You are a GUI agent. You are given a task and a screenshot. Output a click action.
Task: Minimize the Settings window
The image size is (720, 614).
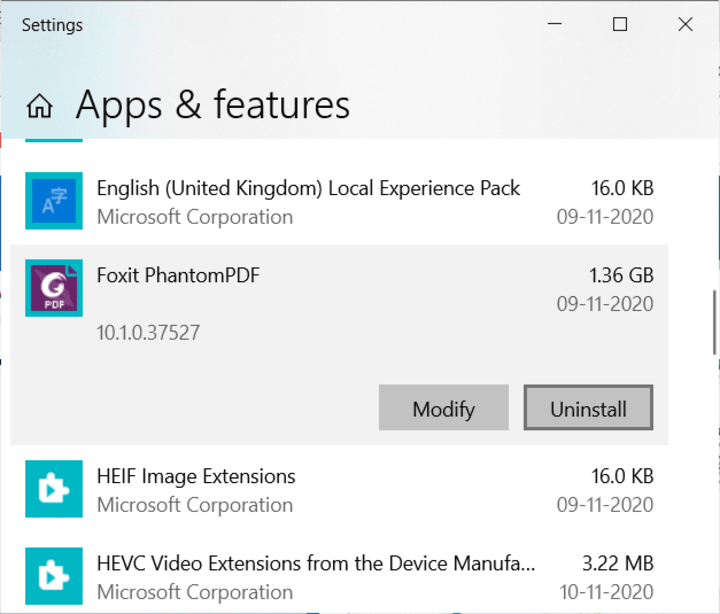[555, 24]
